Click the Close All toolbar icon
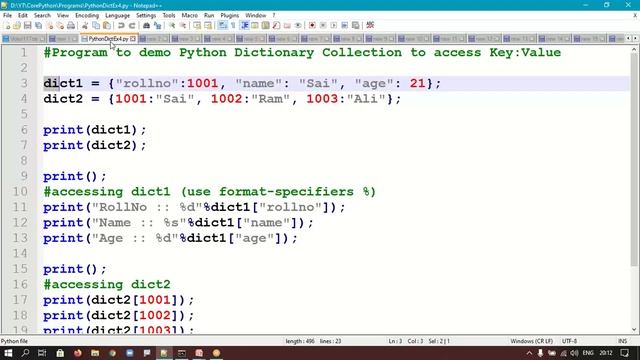 pos(60,25)
